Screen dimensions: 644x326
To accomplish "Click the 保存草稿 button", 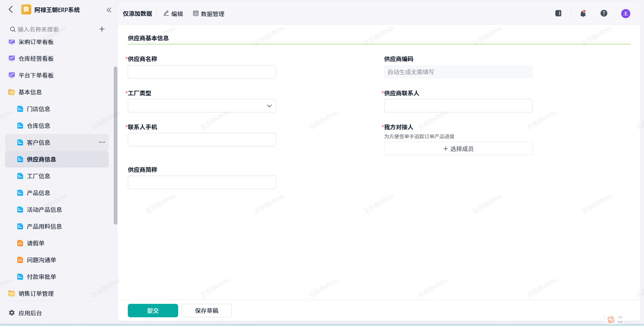I will 207,311.
